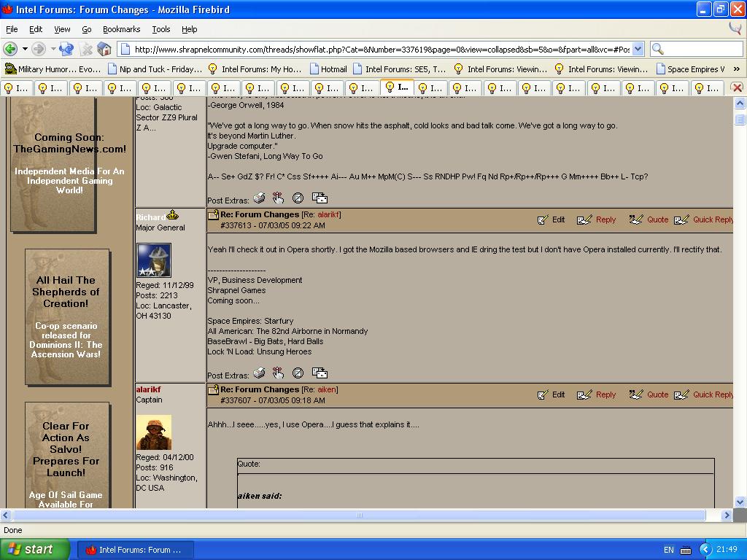Click the browser Back arrow button
Viewport: 747px width, 560px height.
(x=10, y=49)
